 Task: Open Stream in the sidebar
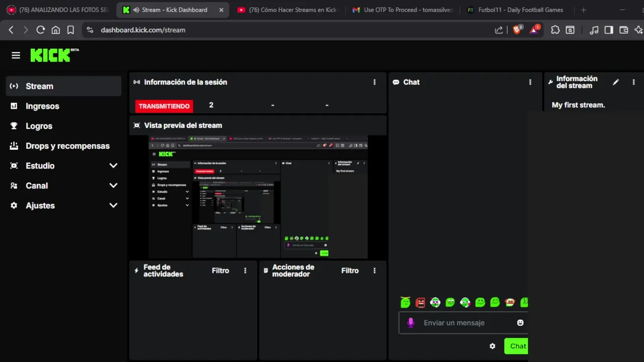point(63,86)
